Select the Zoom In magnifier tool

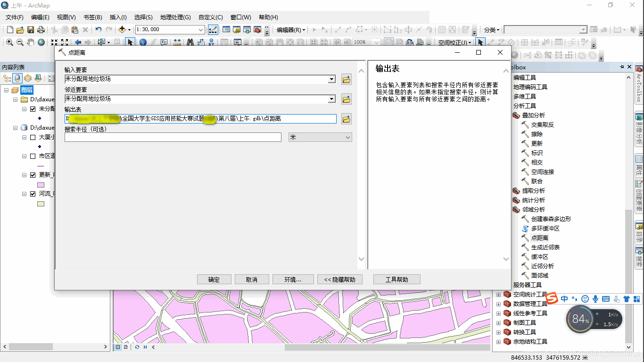point(9,42)
